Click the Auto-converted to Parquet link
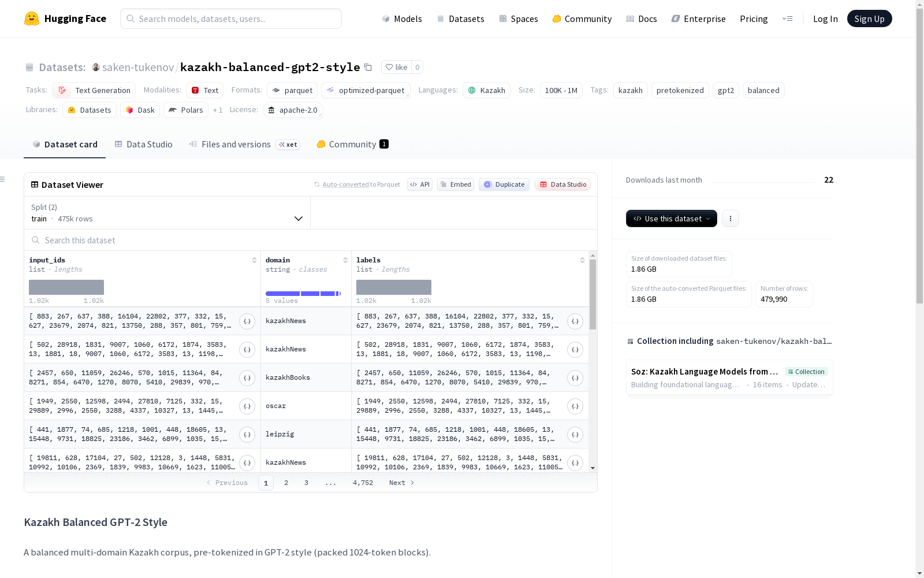The height and width of the screenshot is (578, 924). coord(357,184)
